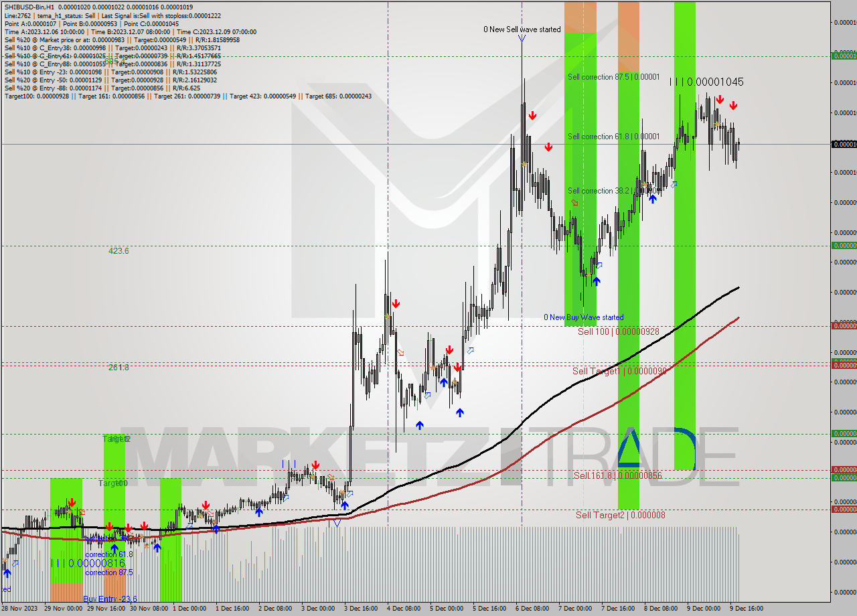857x616 pixels.
Task: Click '4 Dec 08:00' on the time axis
Action: pyautogui.click(x=404, y=609)
